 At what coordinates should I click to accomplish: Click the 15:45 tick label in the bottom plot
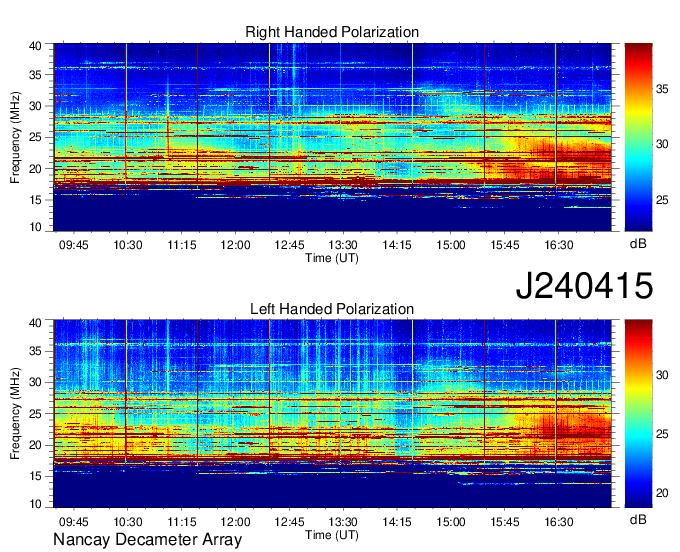(505, 522)
